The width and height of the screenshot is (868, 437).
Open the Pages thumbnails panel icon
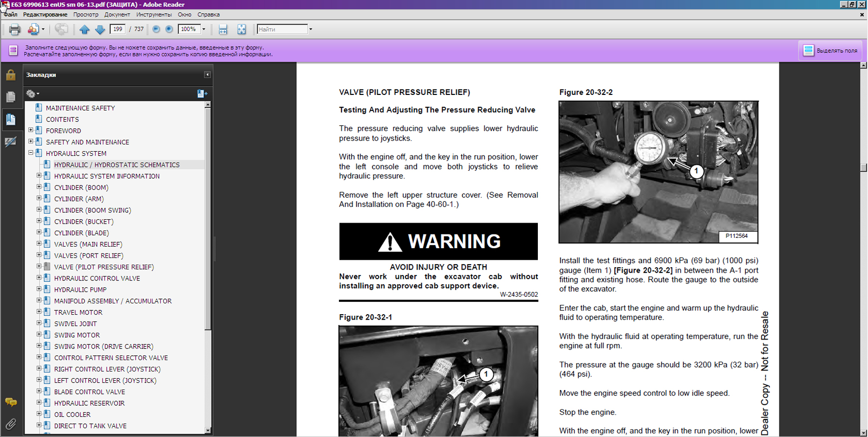(x=11, y=97)
